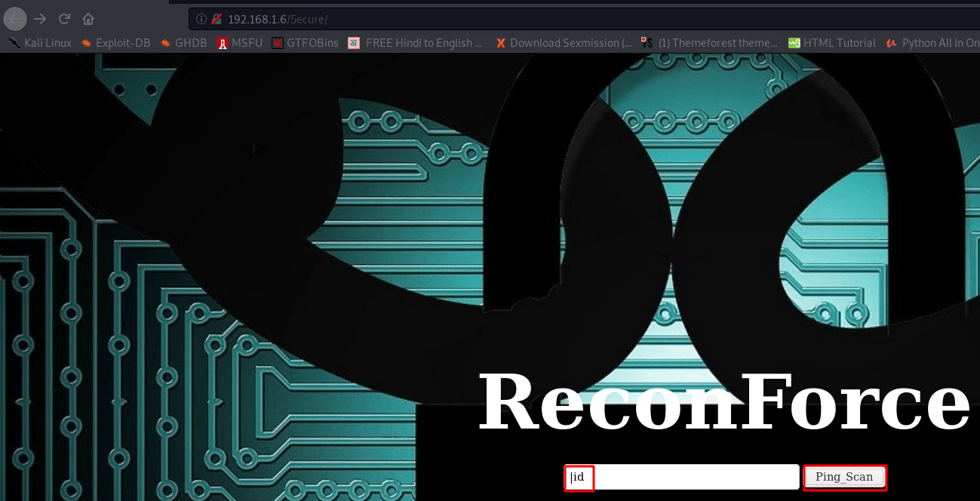
Task: Click the forward navigation arrow
Action: 40,19
